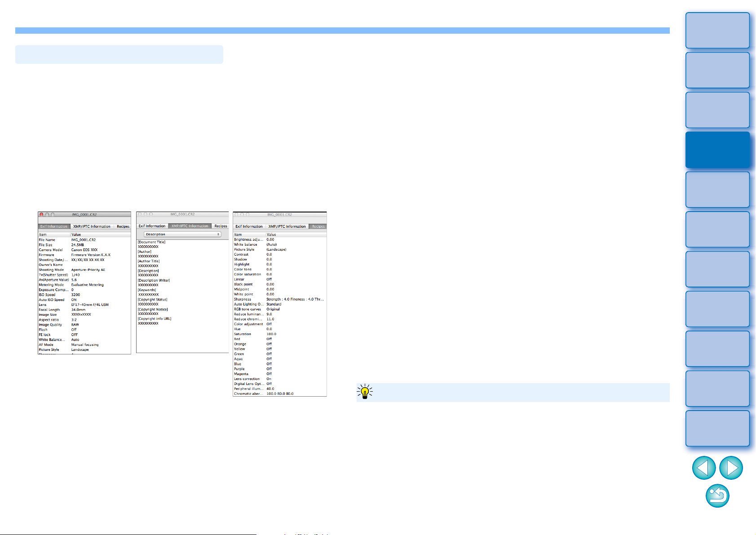Select the Owner's Name row
The width and height of the screenshot is (756, 535).
(x=84, y=265)
